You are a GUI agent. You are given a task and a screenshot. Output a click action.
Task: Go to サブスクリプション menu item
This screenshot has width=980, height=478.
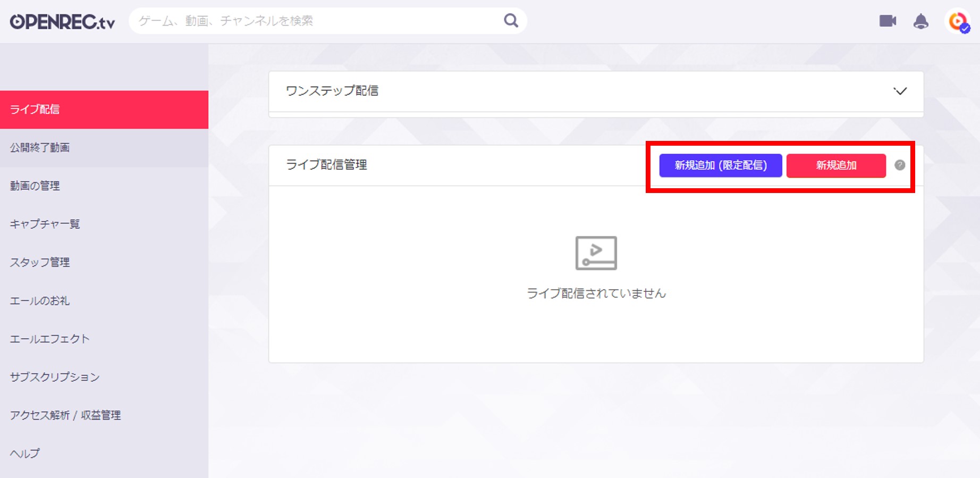(x=104, y=378)
